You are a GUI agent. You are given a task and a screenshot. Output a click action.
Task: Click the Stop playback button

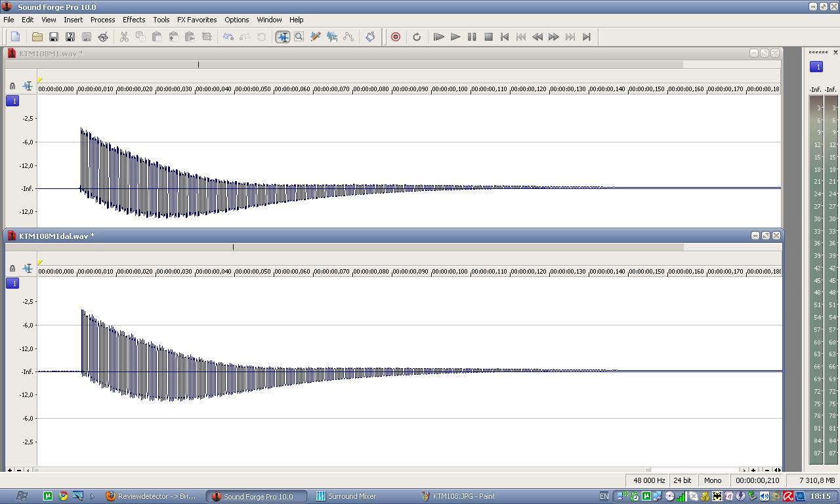coord(488,37)
